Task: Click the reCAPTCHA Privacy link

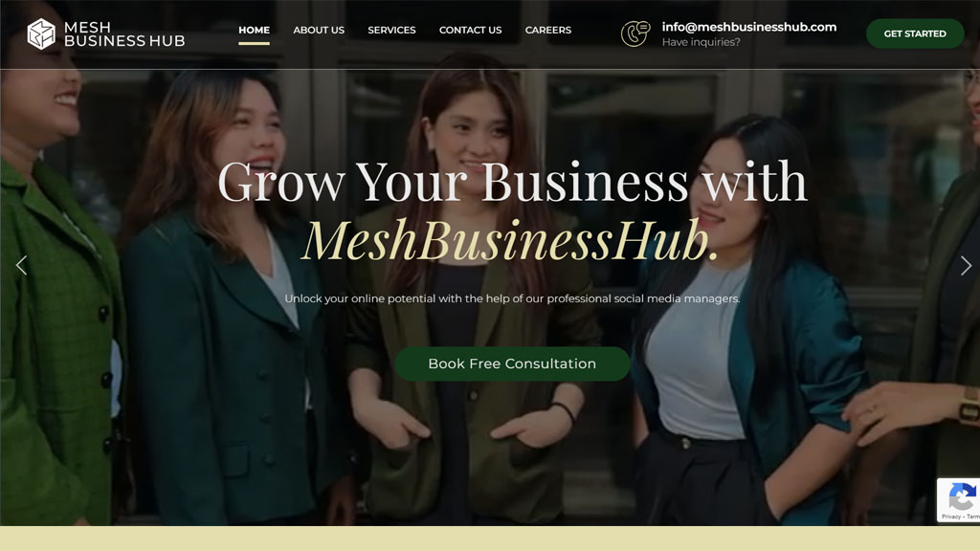Action: 951,517
